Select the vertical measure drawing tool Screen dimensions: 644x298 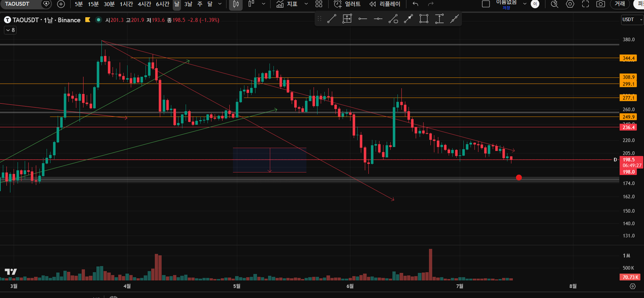click(x=440, y=19)
